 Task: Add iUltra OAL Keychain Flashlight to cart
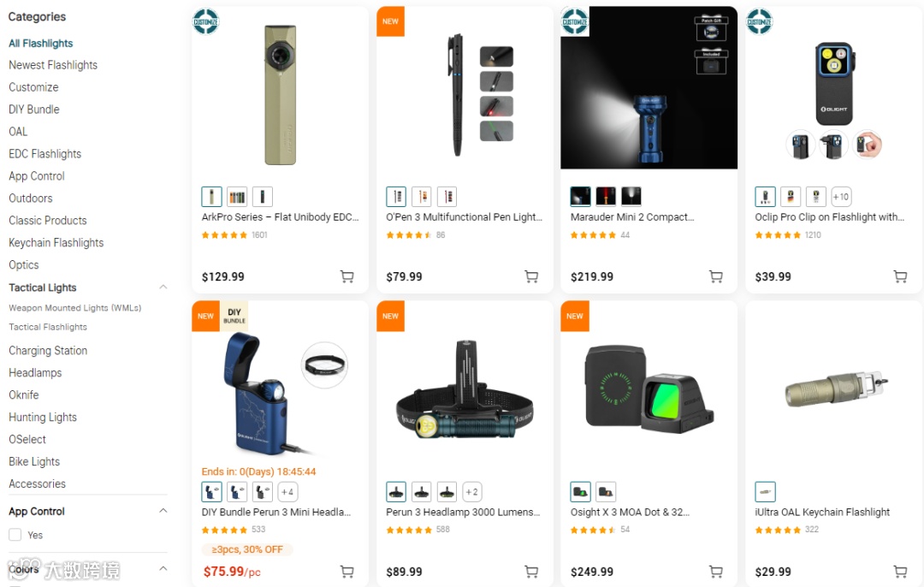(x=900, y=571)
